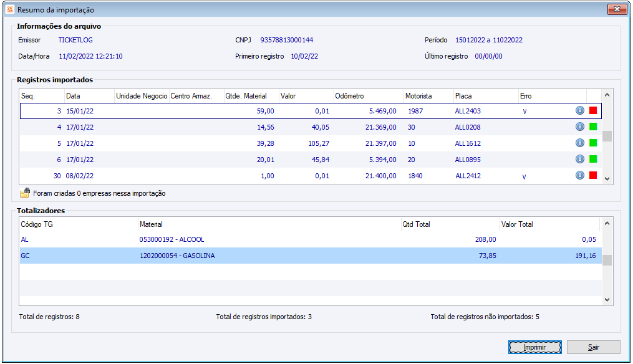Click the info icon on row Seq 30
The width and height of the screenshot is (633, 364).
click(580, 176)
